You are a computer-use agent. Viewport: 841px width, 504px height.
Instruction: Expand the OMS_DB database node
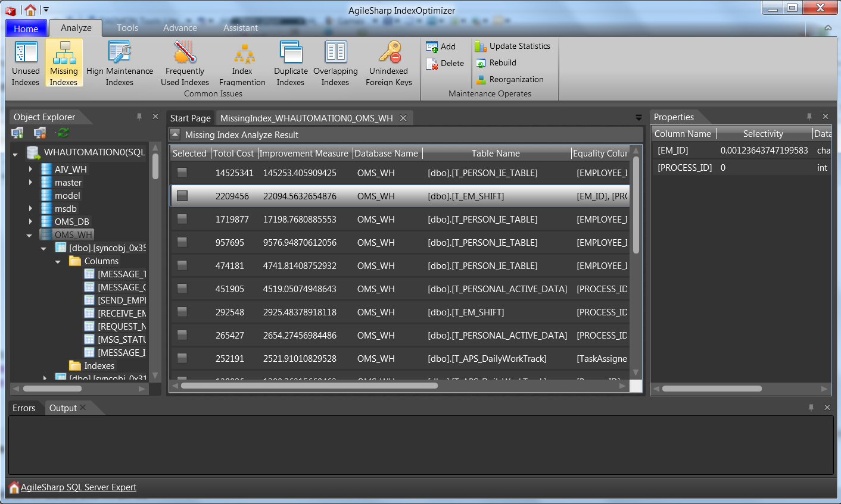coord(30,221)
